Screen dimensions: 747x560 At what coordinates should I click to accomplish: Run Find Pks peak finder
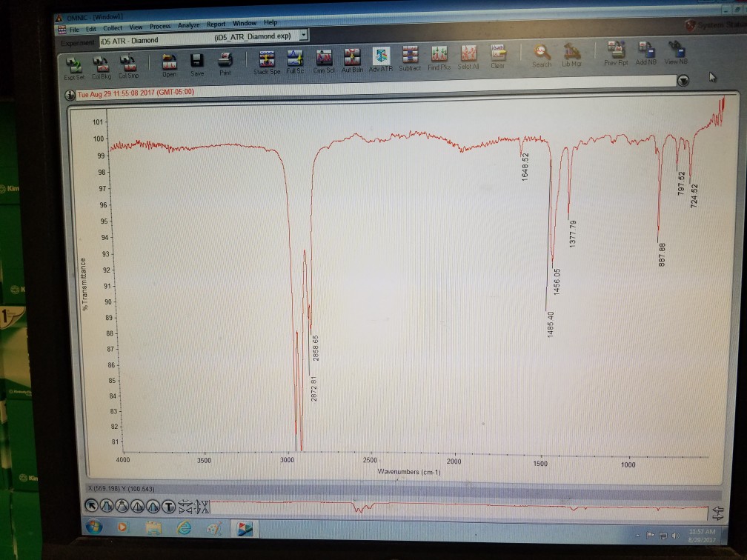click(439, 58)
